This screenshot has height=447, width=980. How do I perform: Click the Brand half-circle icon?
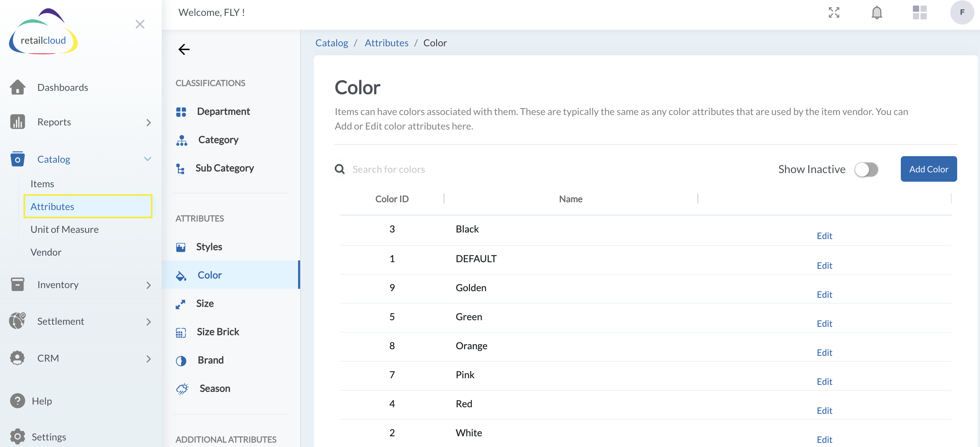pos(181,361)
